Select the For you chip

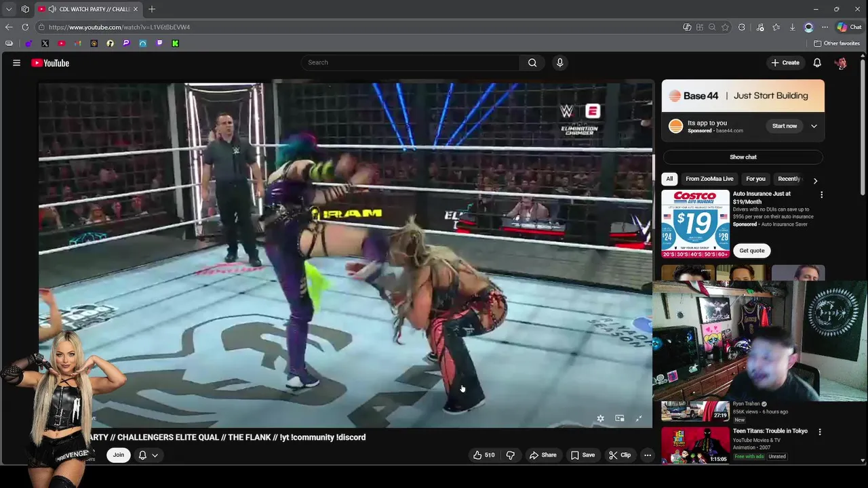pos(755,179)
